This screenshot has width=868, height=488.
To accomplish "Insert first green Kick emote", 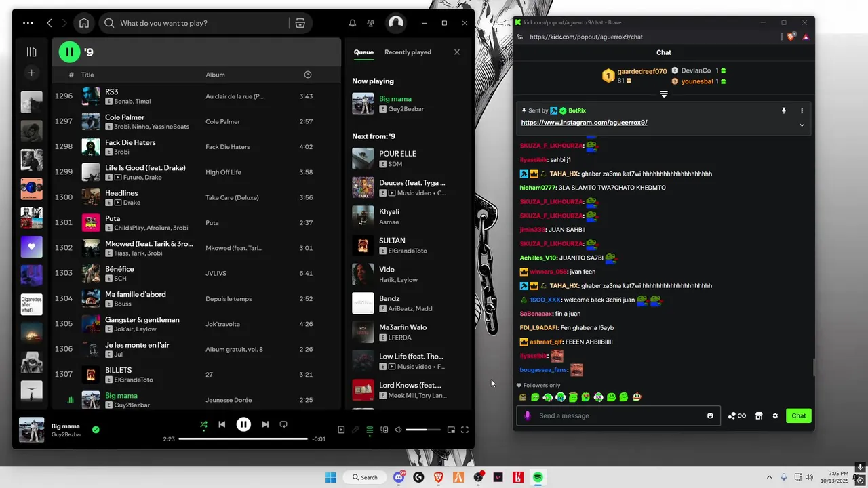I will (x=535, y=397).
